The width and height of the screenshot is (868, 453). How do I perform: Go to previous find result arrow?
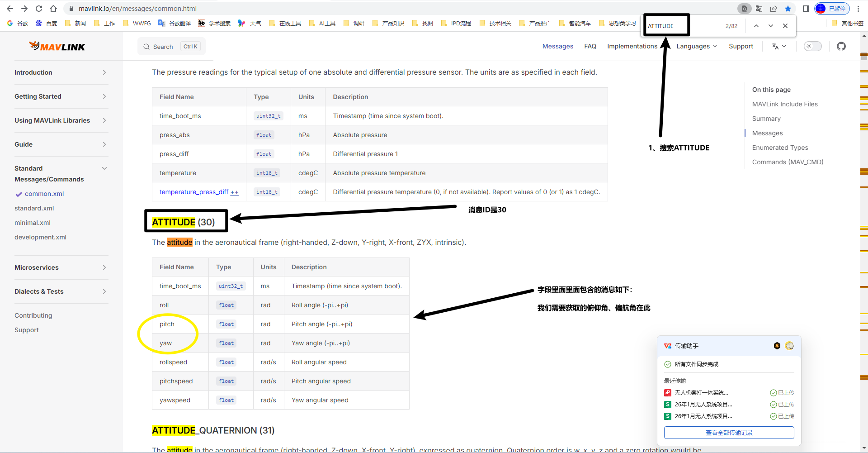[756, 26]
